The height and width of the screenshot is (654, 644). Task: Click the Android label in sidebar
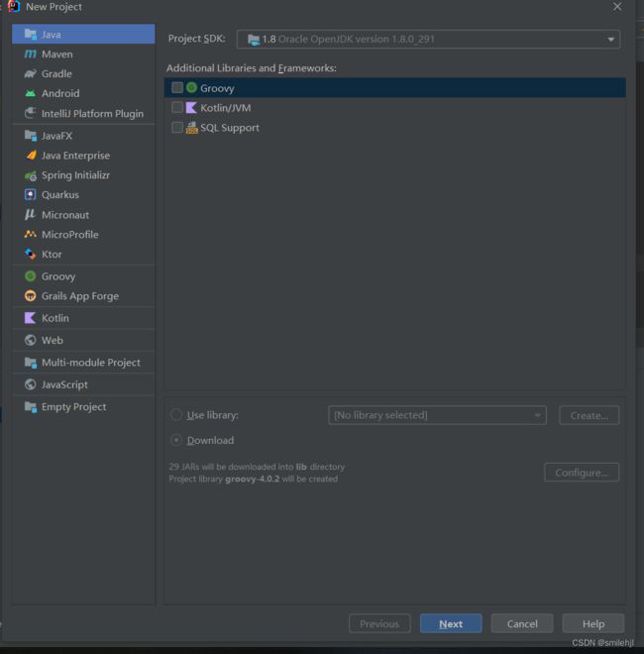coord(60,93)
